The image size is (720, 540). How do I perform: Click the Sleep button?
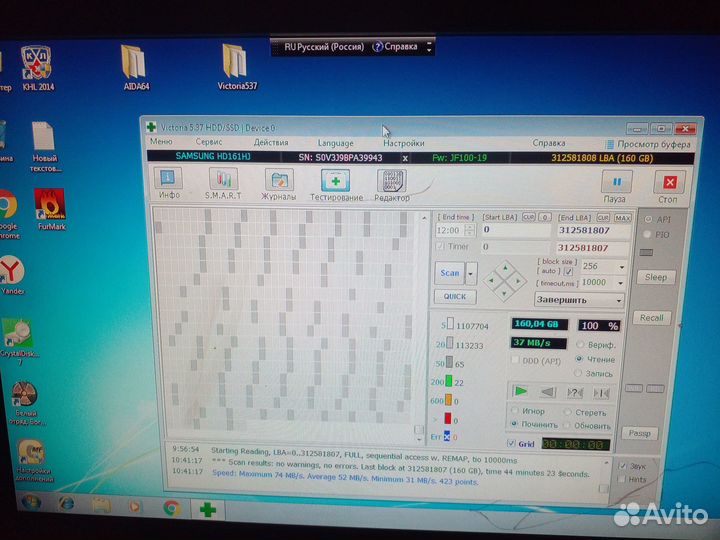pyautogui.click(x=656, y=277)
